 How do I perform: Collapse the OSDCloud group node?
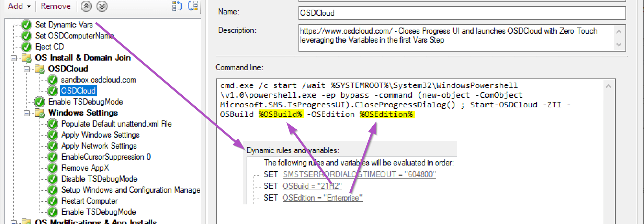27,69
